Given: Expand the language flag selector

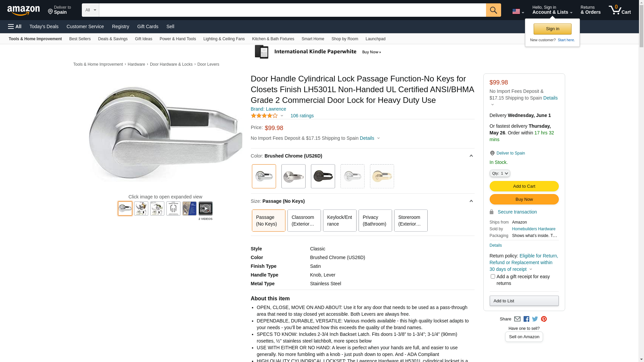Looking at the screenshot, I should 518,12.
